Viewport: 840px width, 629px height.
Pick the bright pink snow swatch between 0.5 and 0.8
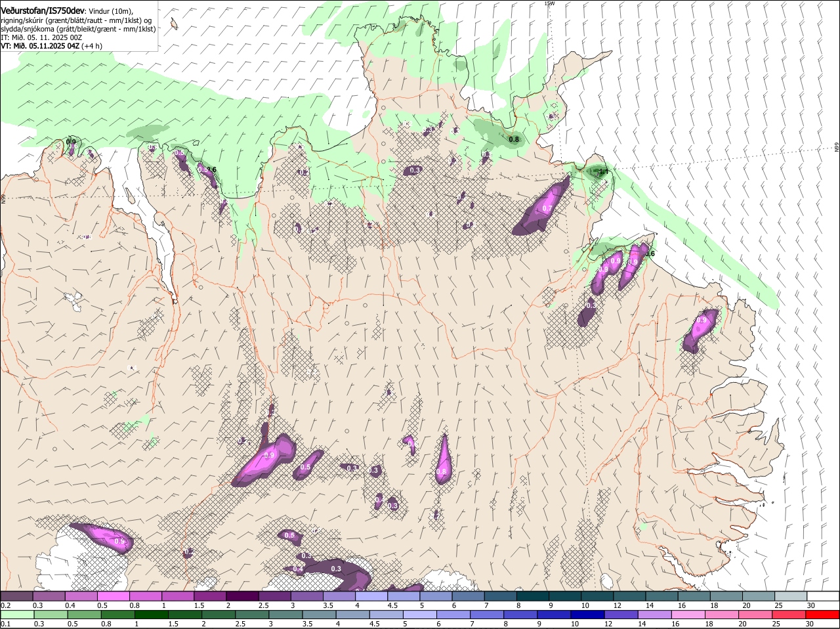point(113,596)
